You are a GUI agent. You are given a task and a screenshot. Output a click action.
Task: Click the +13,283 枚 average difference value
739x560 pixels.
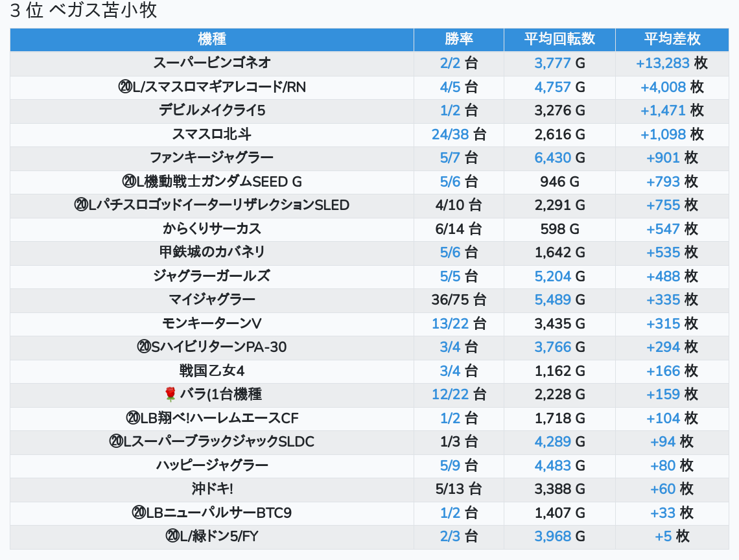[672, 63]
